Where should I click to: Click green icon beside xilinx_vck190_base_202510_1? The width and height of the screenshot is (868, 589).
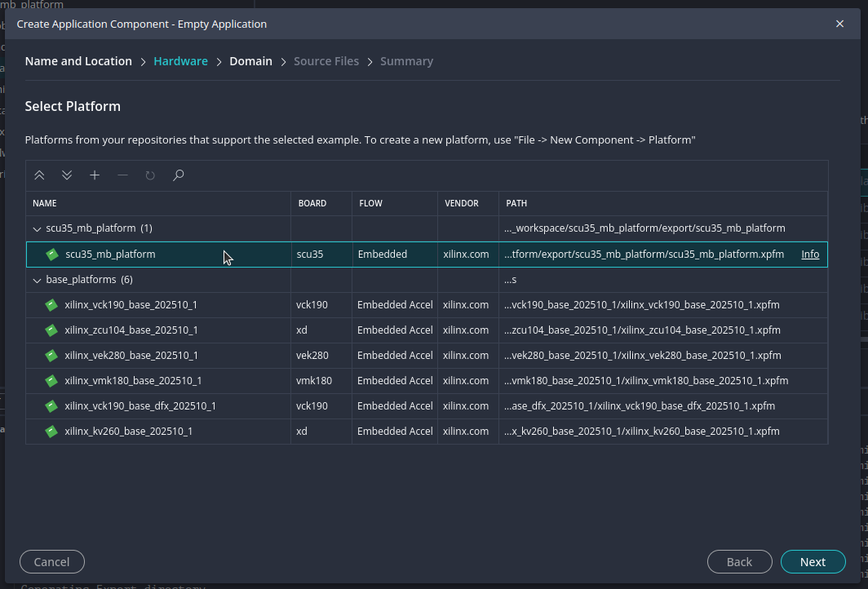point(52,305)
